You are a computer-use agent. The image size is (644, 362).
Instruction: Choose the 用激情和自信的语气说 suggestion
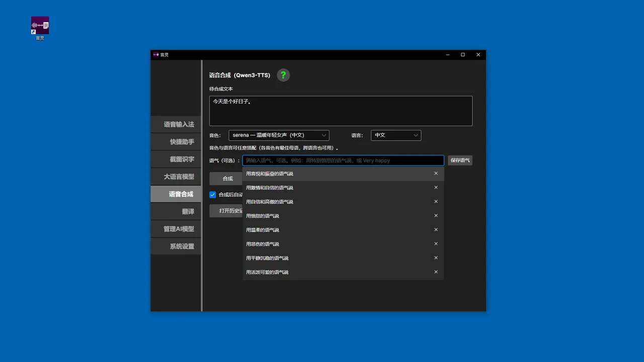[343, 188]
